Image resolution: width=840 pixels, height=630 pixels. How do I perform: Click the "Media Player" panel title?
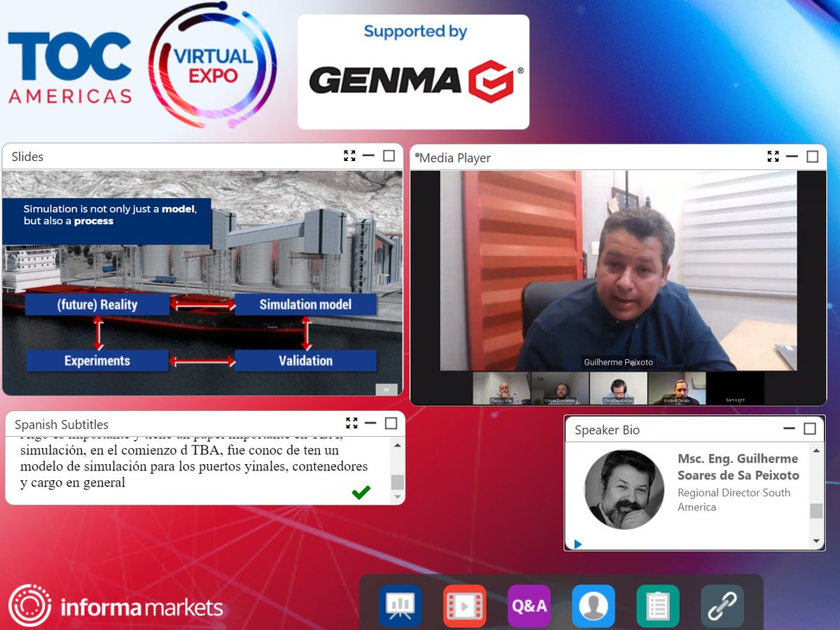[x=455, y=158]
